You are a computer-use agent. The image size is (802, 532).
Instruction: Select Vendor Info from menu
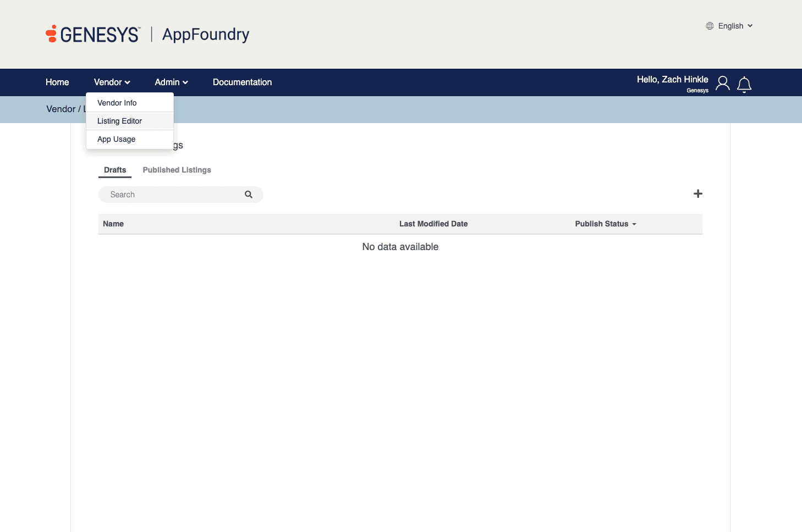coord(117,103)
